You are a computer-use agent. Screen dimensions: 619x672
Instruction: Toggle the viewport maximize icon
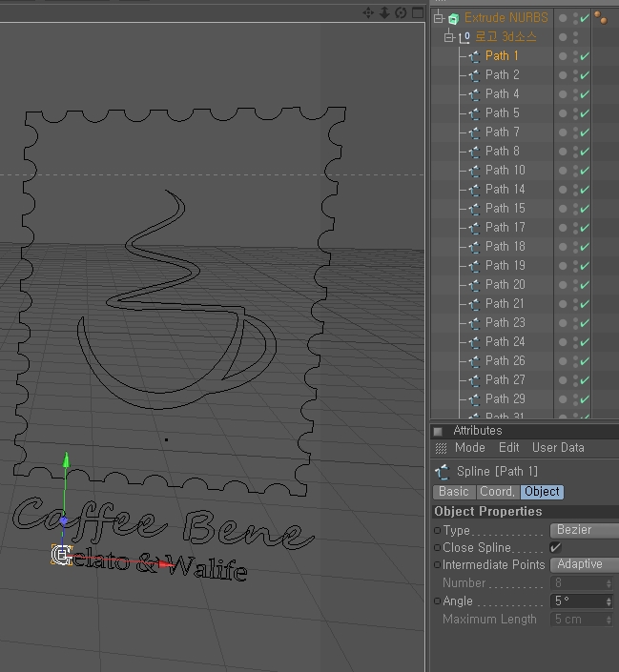pyautogui.click(x=418, y=12)
